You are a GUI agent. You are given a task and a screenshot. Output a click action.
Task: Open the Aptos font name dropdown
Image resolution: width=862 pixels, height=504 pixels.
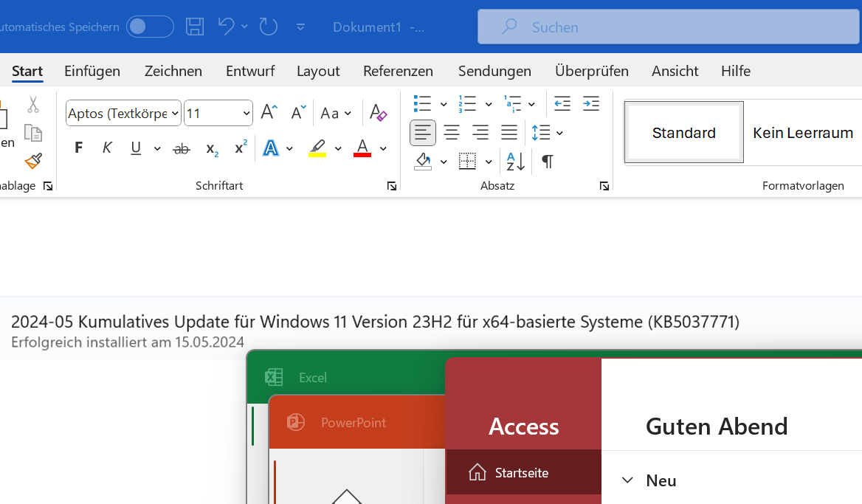[x=175, y=113]
